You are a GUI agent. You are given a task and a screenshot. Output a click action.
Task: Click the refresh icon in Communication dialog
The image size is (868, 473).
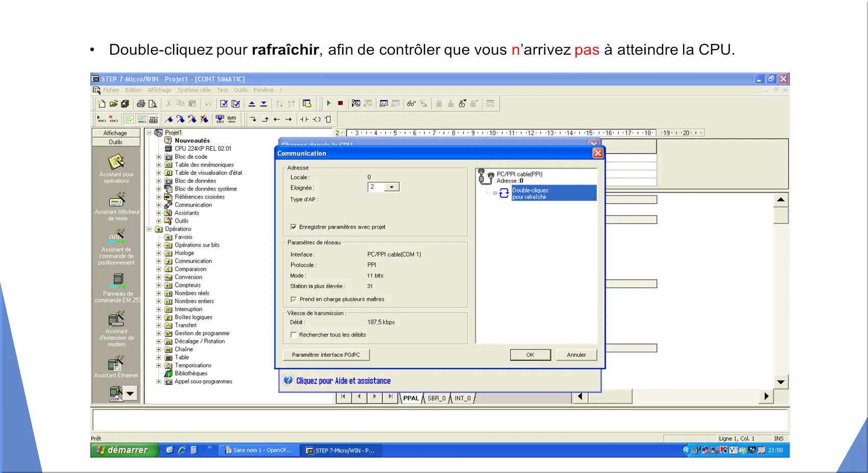tap(504, 193)
